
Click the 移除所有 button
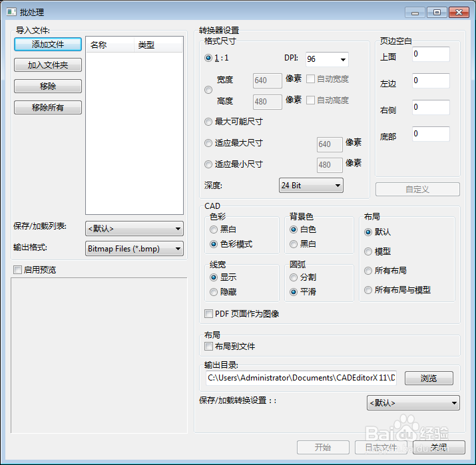tap(48, 107)
